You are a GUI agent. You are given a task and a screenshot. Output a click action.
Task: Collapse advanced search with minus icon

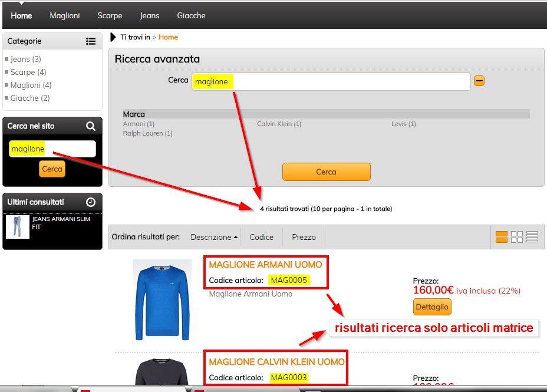(479, 81)
